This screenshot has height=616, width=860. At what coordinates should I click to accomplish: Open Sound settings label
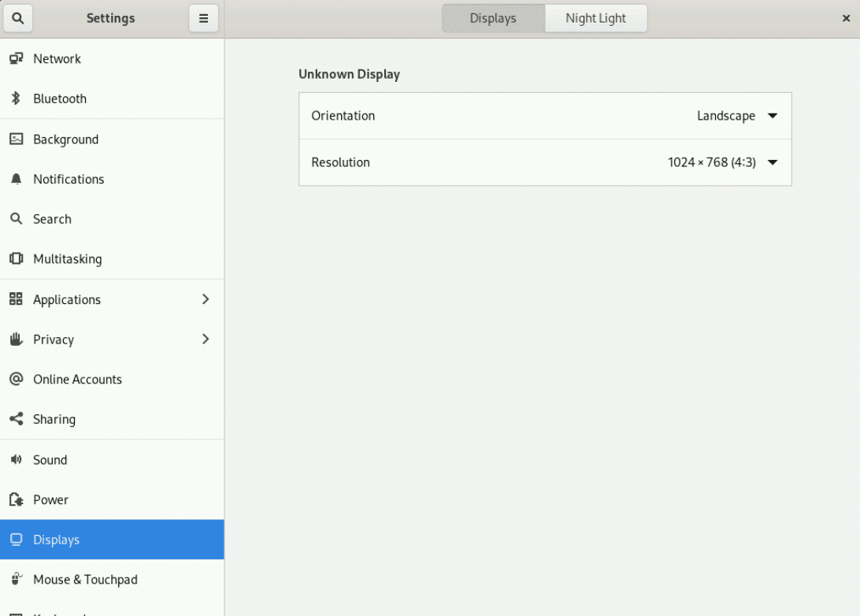pyautogui.click(x=50, y=460)
